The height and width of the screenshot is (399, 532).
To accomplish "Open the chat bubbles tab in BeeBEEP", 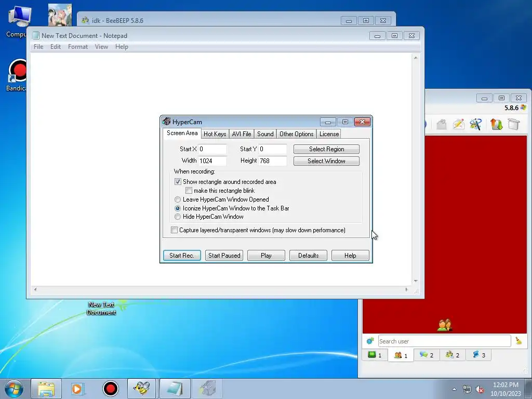I will coord(427,355).
